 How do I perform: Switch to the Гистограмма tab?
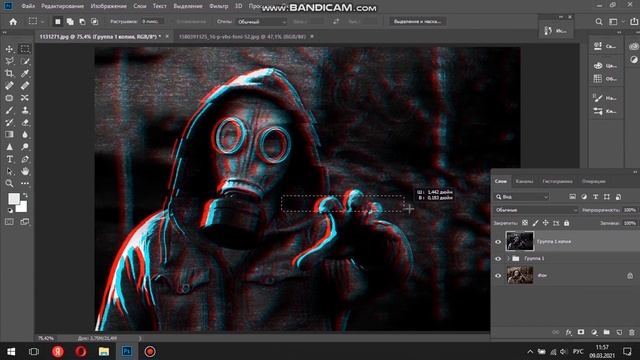(557, 181)
